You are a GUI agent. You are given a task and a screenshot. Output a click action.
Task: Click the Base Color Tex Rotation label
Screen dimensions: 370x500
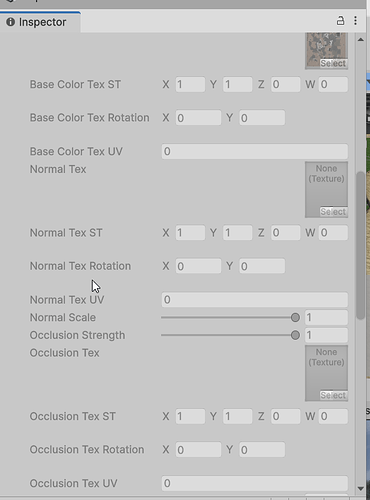pyautogui.click(x=89, y=118)
